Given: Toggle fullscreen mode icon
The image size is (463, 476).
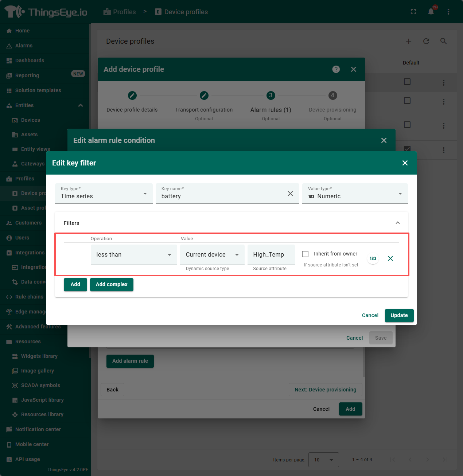Looking at the screenshot, I should click(413, 12).
